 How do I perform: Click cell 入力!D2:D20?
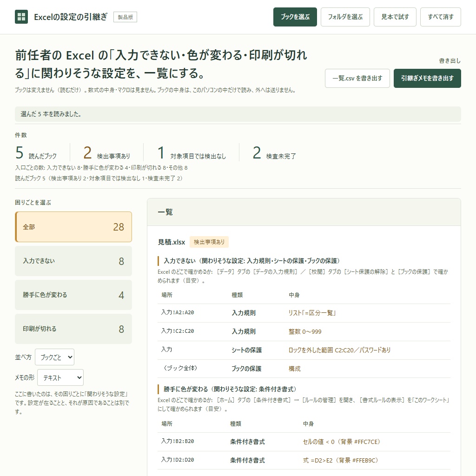tap(177, 460)
